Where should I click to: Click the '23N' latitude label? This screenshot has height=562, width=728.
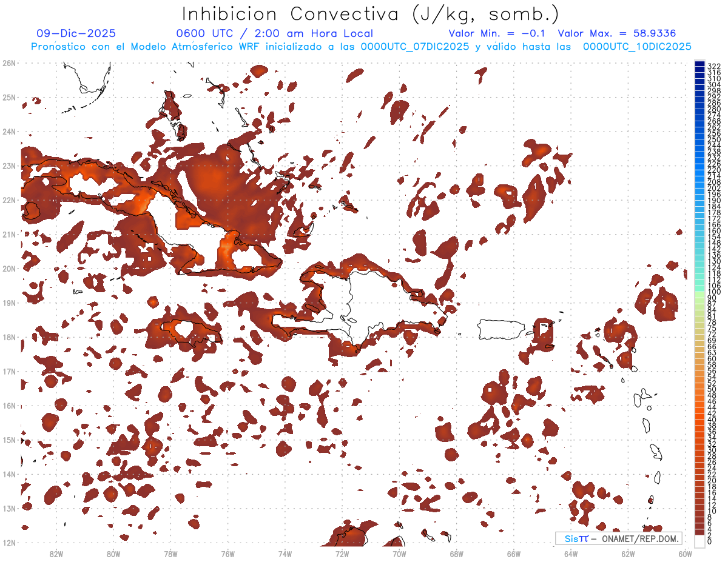[x=9, y=166]
